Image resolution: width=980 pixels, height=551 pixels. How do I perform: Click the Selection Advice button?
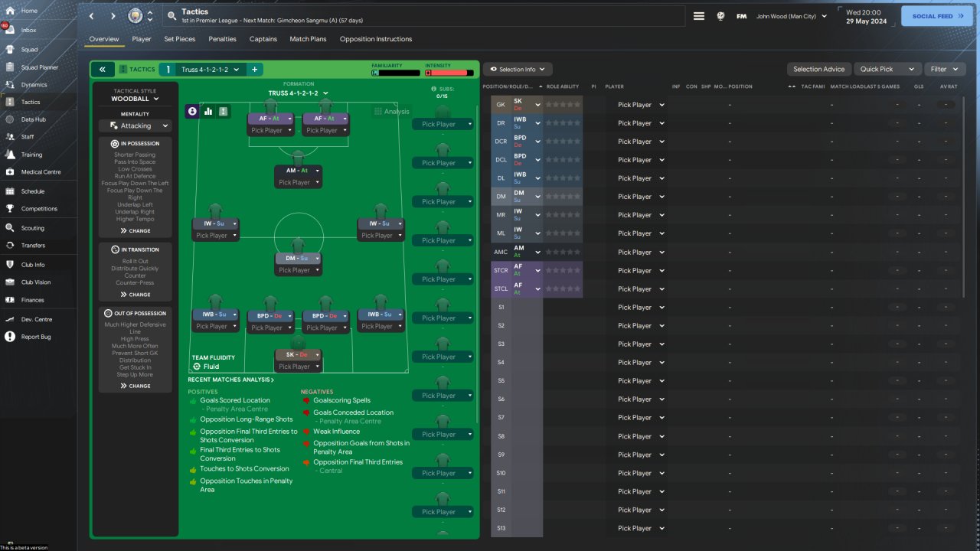coord(818,69)
